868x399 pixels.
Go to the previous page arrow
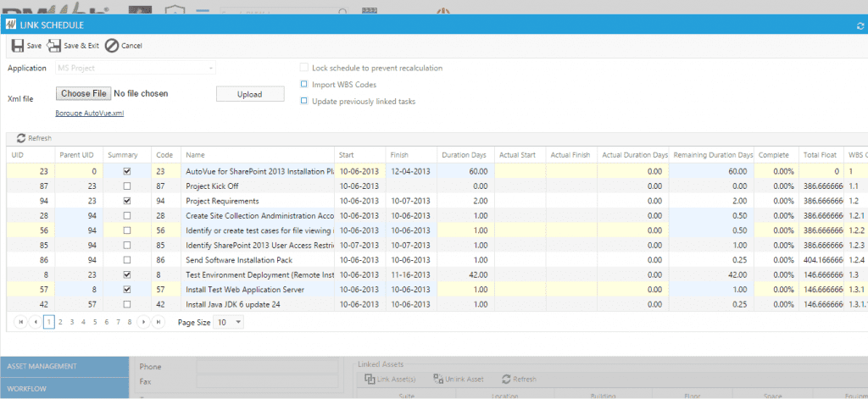pos(35,322)
